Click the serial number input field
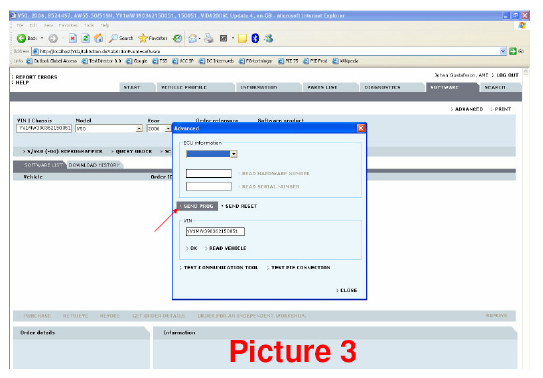Screen dimensions: 543x378 coord(209,187)
